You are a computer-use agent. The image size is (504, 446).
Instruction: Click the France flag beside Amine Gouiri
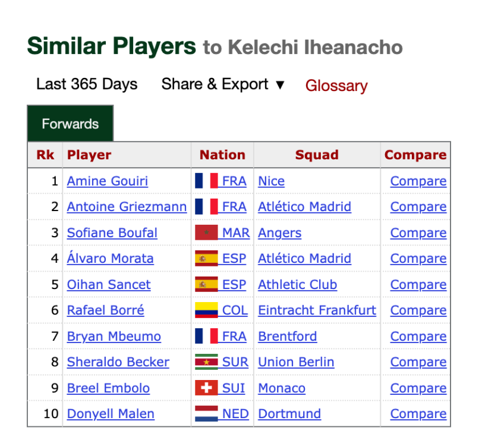(x=206, y=181)
